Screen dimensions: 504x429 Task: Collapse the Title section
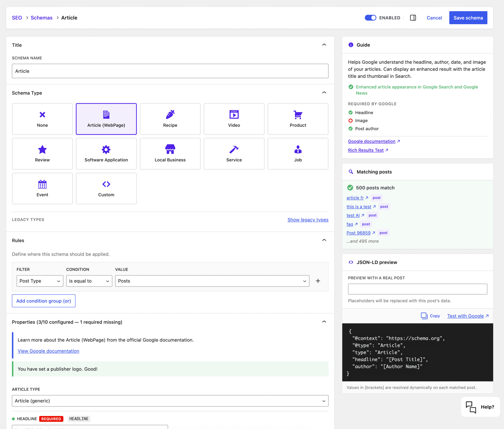click(x=324, y=45)
